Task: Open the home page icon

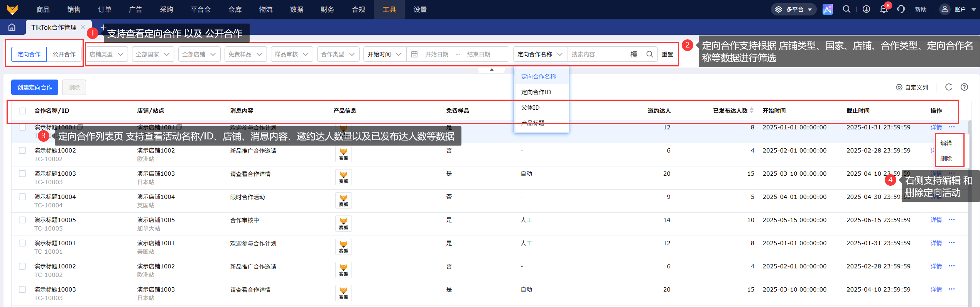Action: point(12,27)
